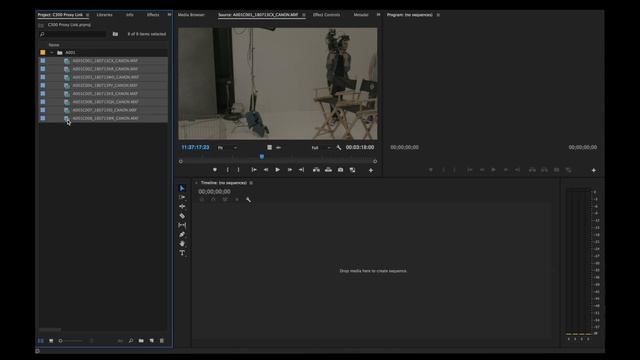Image resolution: width=640 pixels, height=360 pixels.
Task: Switch to the Libraries tab
Action: (104, 15)
